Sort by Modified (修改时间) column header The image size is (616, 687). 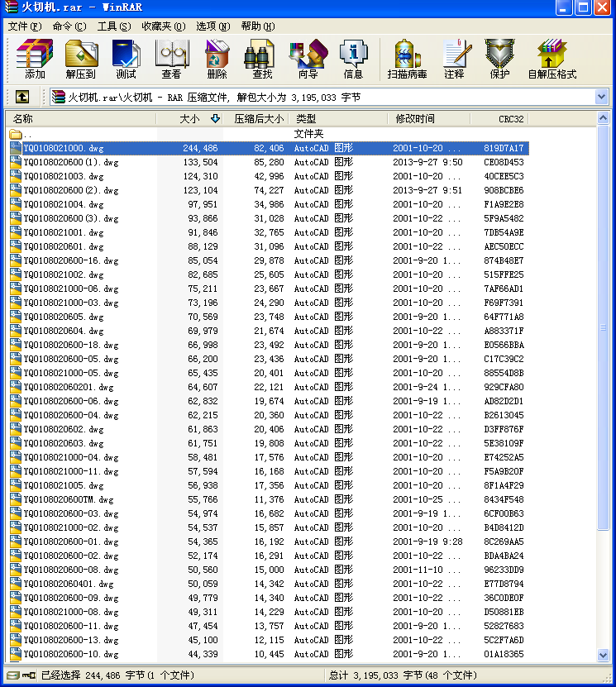429,119
